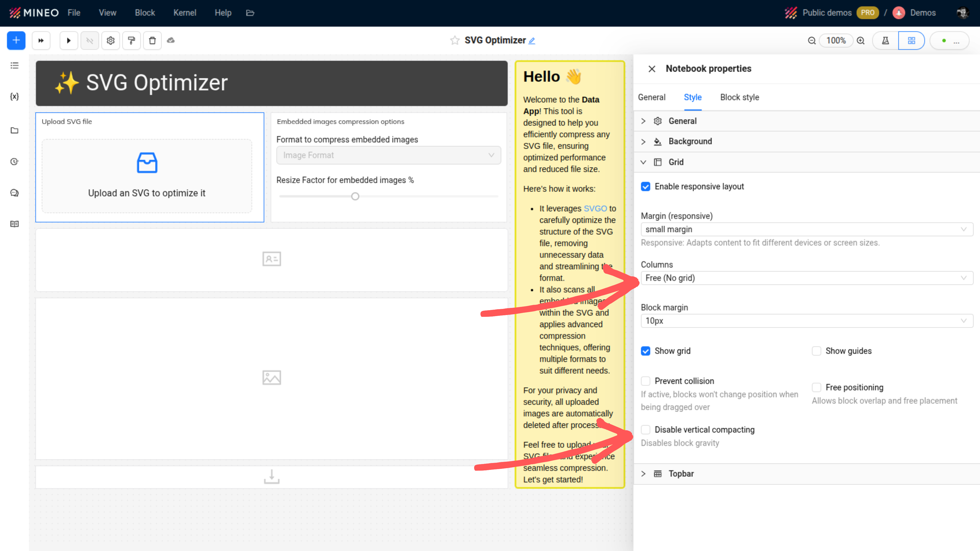Open the history clock sidebar icon
Screen dimensions: 980x551
click(15, 162)
